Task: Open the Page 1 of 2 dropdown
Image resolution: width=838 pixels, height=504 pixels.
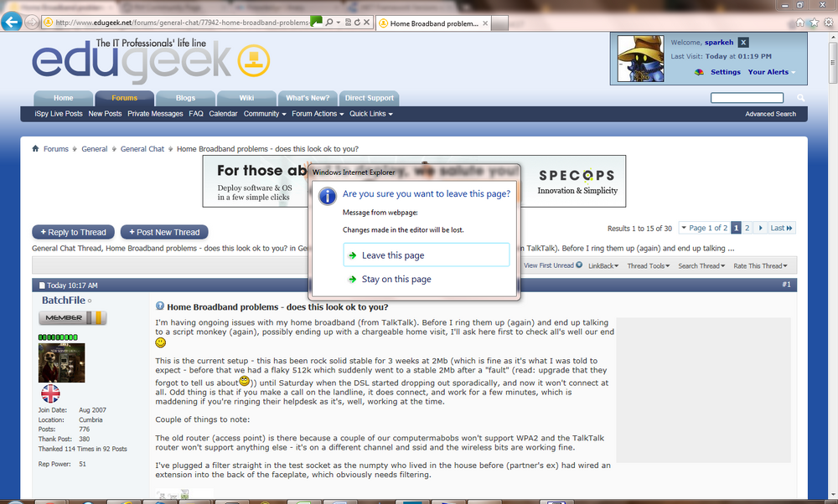Action: click(704, 228)
